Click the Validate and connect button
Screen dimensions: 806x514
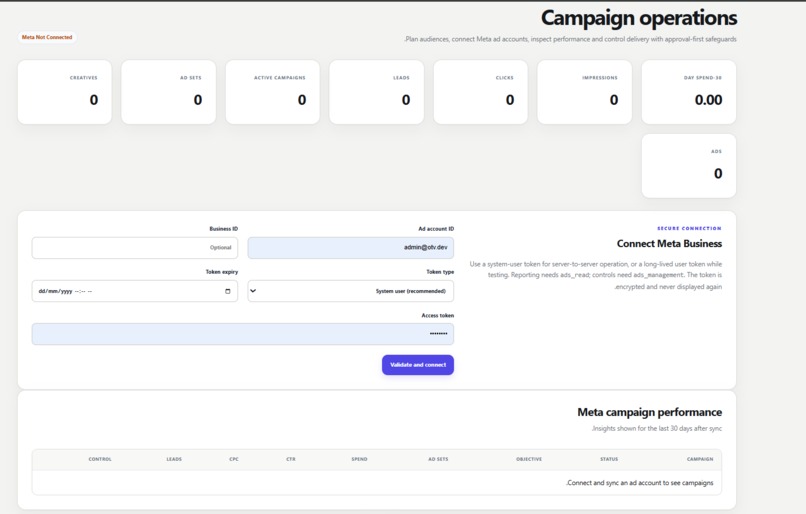coord(417,365)
